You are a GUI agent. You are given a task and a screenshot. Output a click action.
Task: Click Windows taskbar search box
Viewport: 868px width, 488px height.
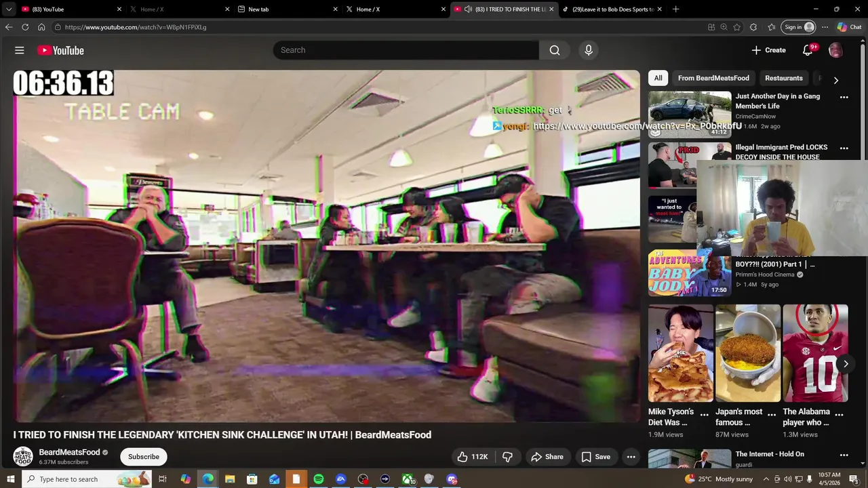click(86, 479)
